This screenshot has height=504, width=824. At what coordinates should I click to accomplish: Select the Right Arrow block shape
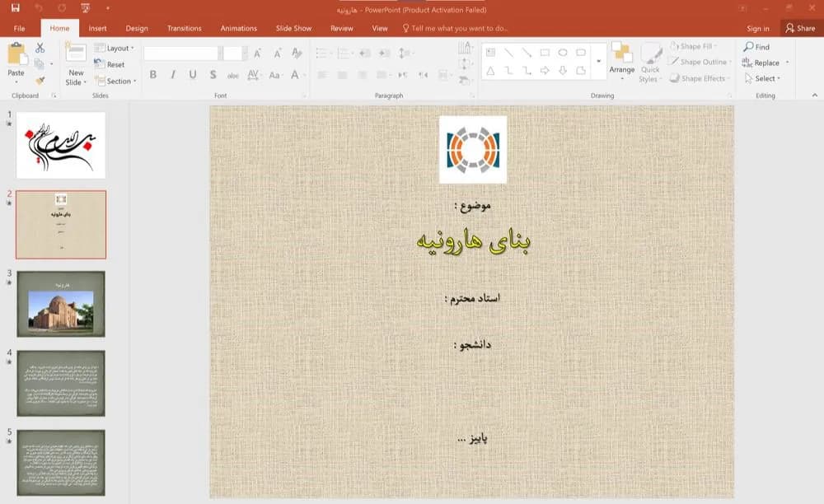pyautogui.click(x=545, y=70)
